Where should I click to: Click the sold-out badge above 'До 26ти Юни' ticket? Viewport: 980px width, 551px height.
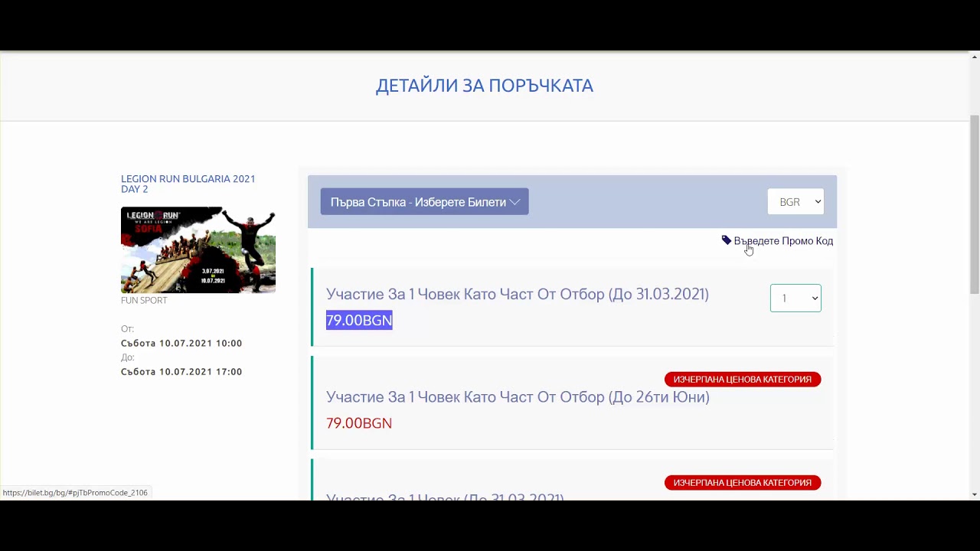pyautogui.click(x=743, y=380)
